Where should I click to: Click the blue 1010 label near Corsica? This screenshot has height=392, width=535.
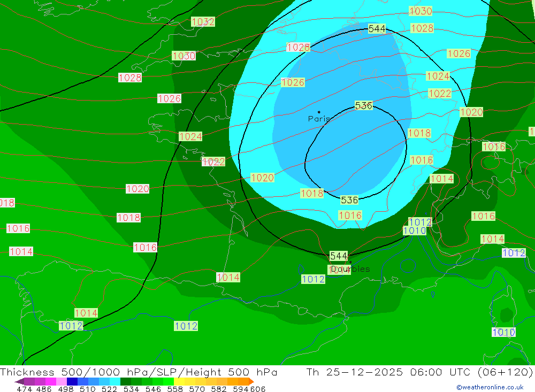[503, 332]
